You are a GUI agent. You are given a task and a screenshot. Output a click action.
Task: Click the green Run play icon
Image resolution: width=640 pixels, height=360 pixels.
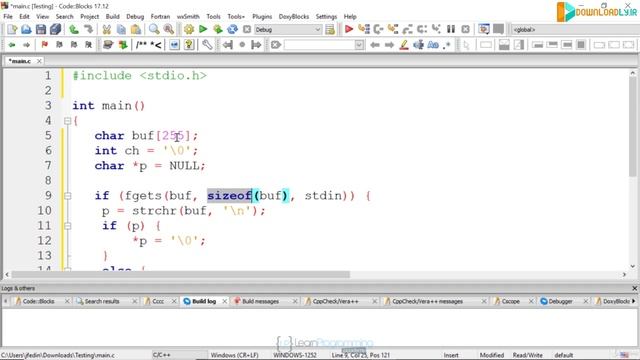pyautogui.click(x=203, y=29)
